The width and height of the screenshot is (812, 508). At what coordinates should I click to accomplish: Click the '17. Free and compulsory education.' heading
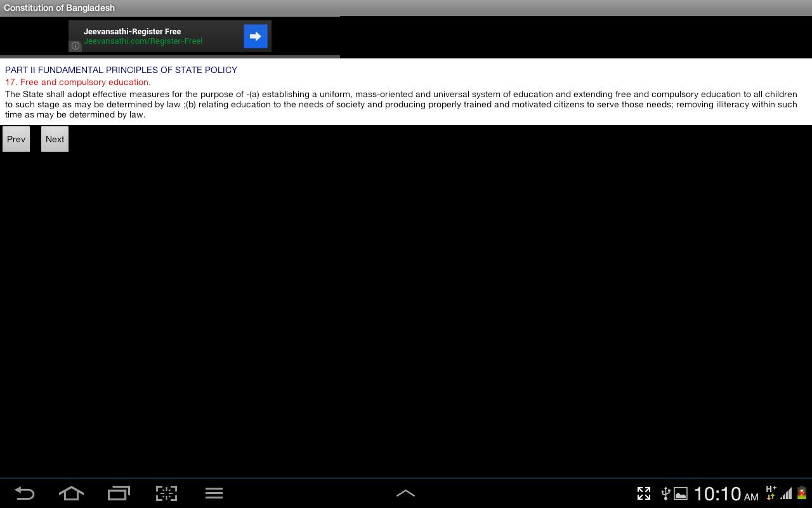(x=78, y=82)
